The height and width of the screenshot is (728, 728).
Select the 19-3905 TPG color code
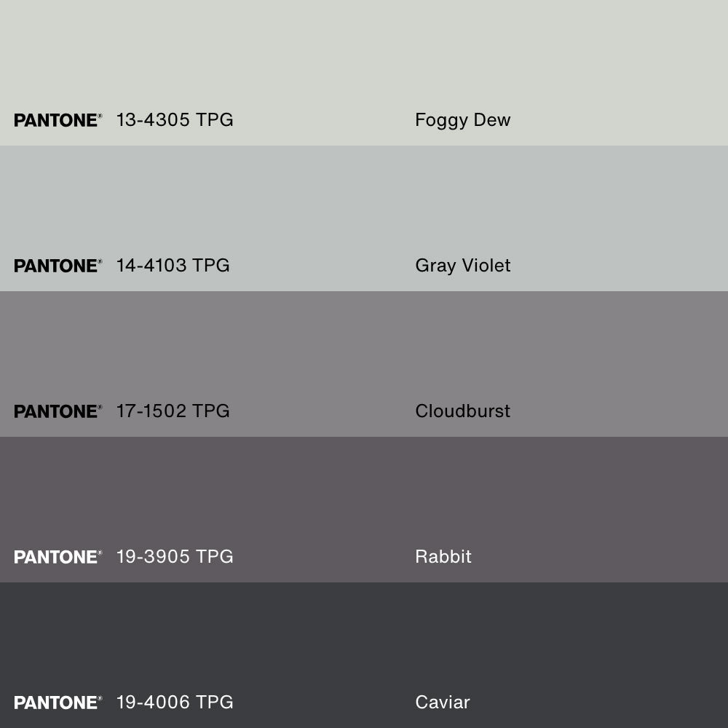point(175,557)
